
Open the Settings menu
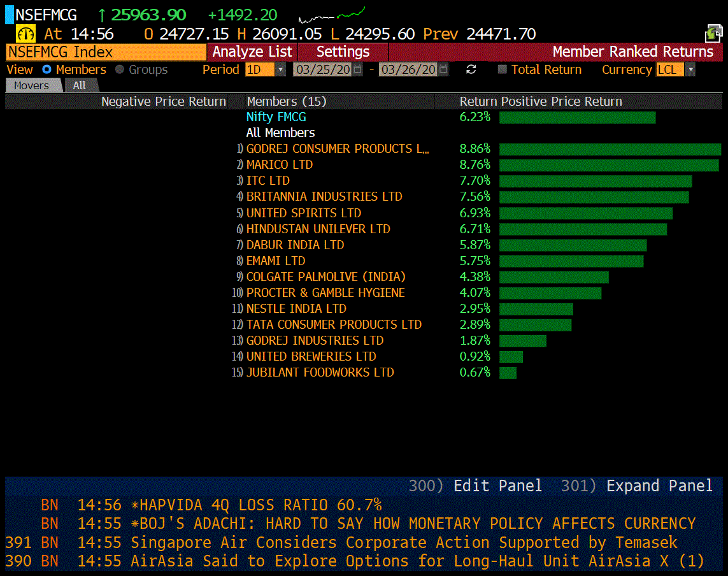[x=343, y=52]
